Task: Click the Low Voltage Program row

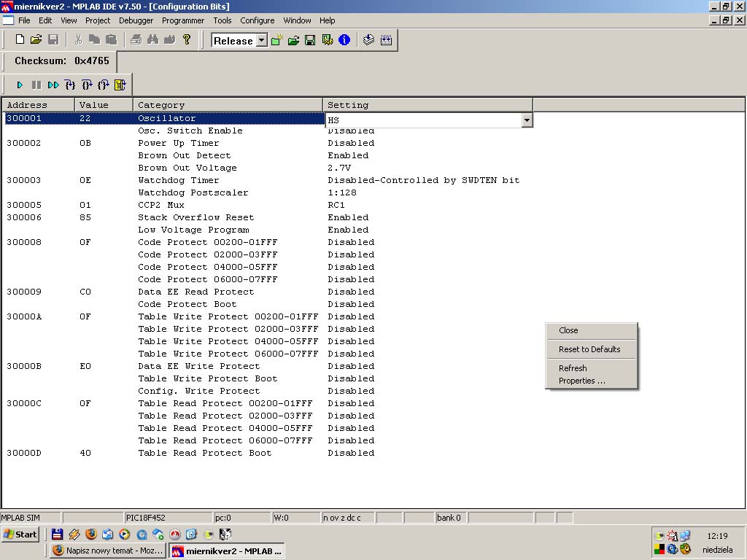Action: click(267, 230)
